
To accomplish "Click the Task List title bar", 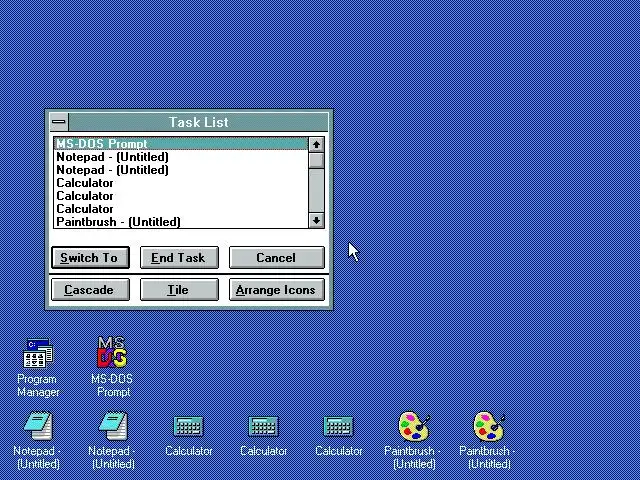I will pyautogui.click(x=198, y=122).
